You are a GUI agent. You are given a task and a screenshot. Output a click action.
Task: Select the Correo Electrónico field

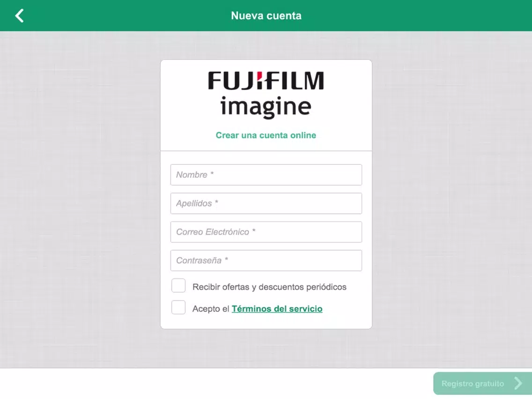pos(266,232)
